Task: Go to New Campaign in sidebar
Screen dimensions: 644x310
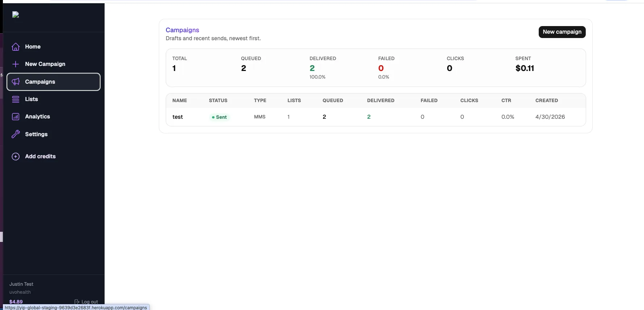Action: pos(54,64)
